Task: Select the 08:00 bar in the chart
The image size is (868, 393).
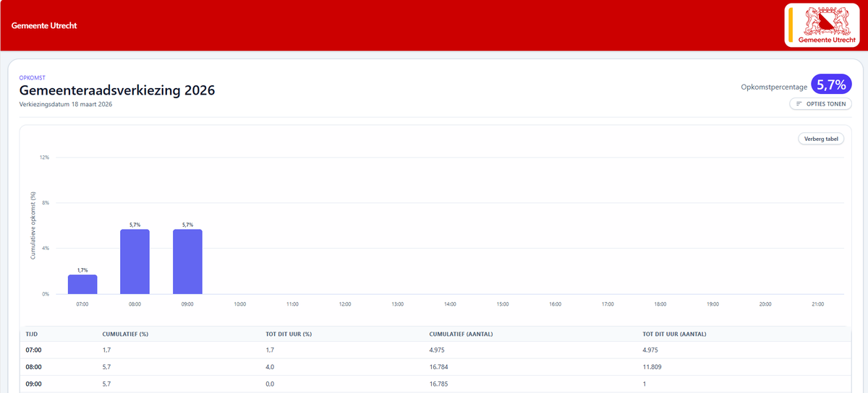Action: tap(135, 262)
